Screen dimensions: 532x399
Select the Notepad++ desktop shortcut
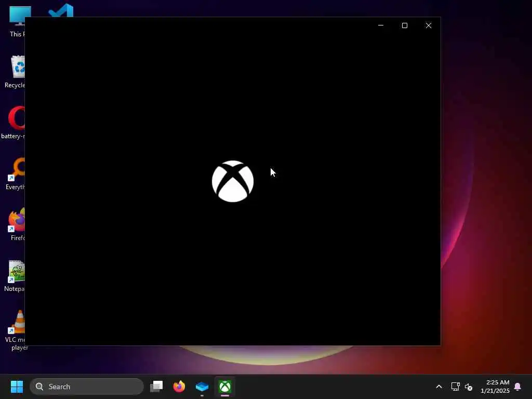[15, 276]
